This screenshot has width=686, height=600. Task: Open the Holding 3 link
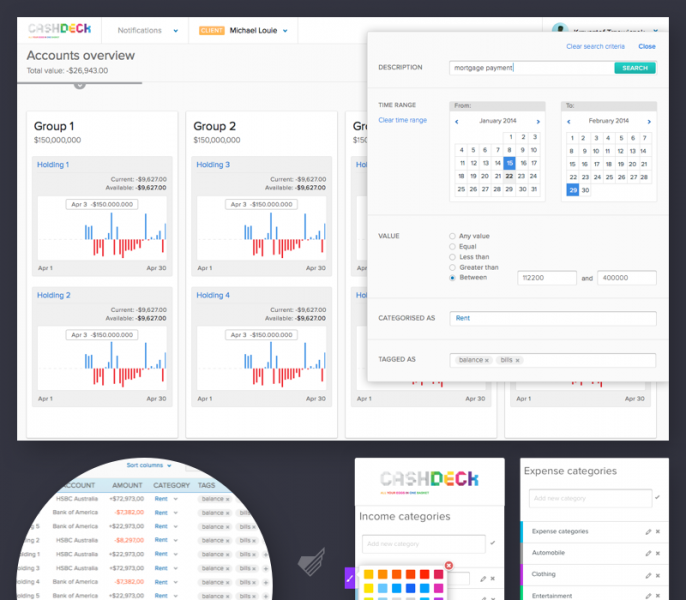[x=213, y=165]
